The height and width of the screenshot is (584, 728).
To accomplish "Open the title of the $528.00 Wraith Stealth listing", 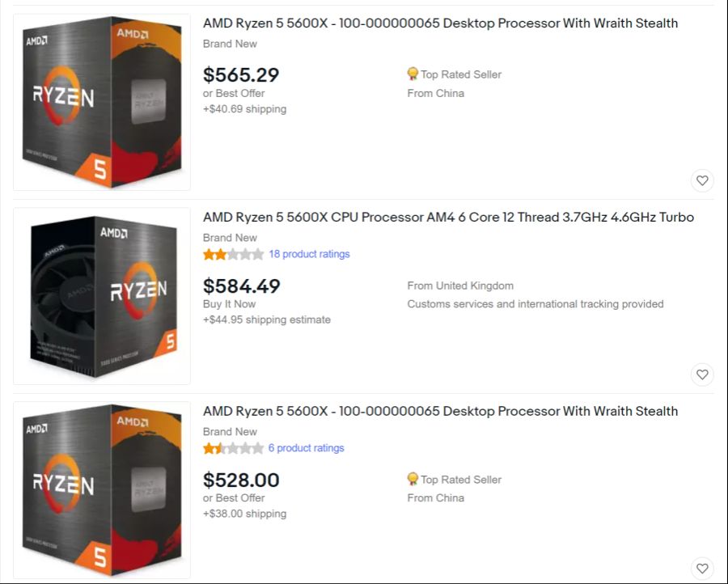I will pyautogui.click(x=440, y=412).
